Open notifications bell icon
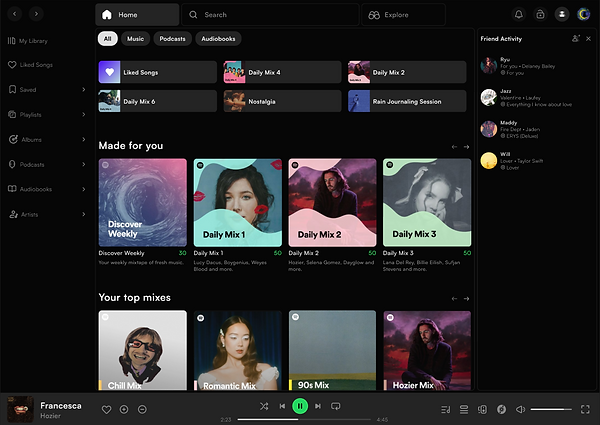600x425 pixels. tap(518, 15)
